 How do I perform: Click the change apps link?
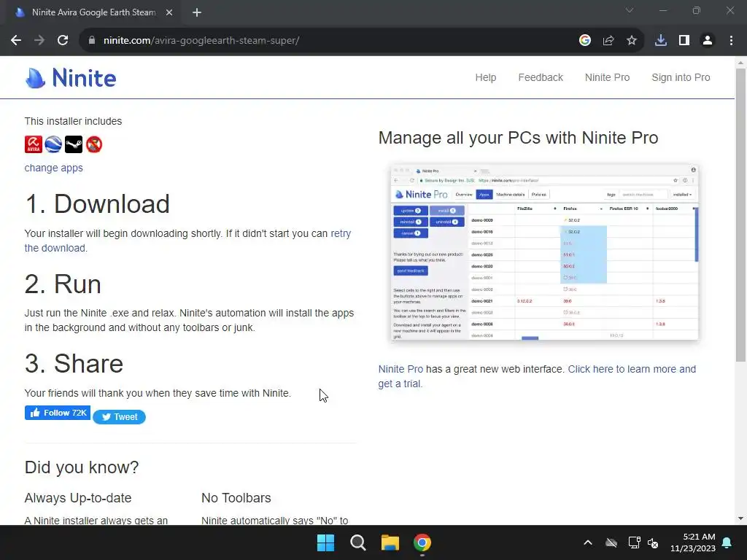click(53, 168)
